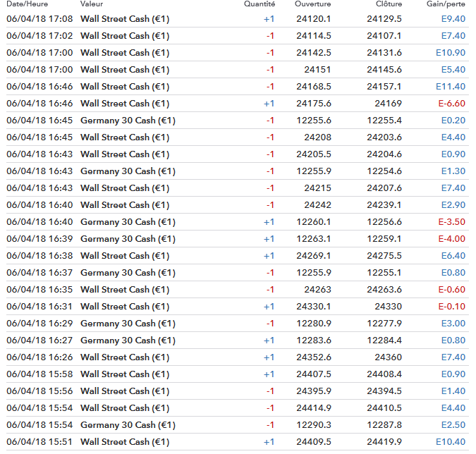Click the closing price 12254.6

384,171
